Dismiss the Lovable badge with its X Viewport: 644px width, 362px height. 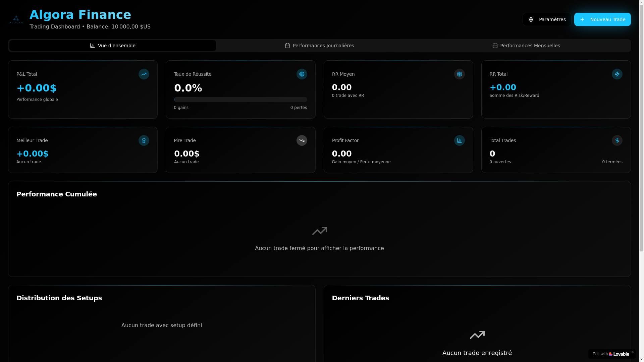633,352
